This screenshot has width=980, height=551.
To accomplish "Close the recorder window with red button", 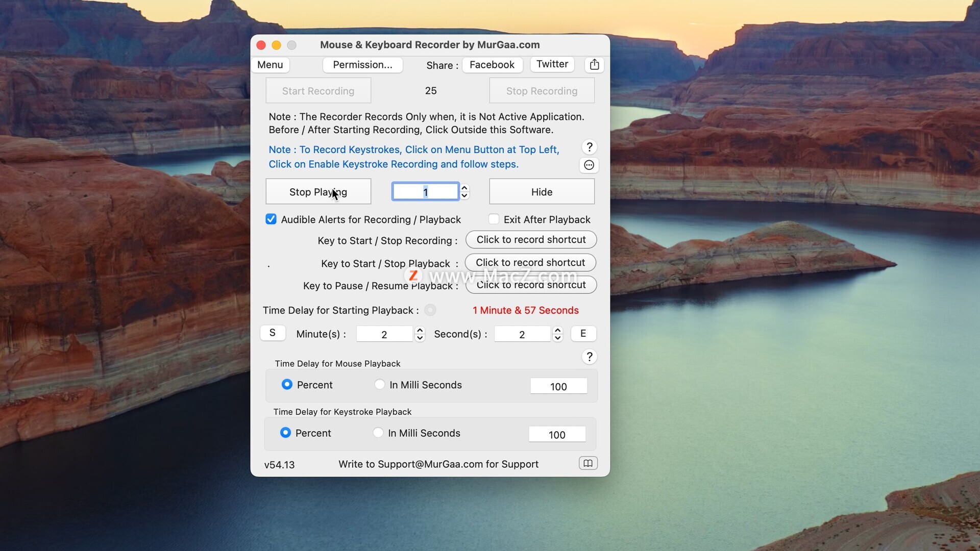I will (x=261, y=45).
